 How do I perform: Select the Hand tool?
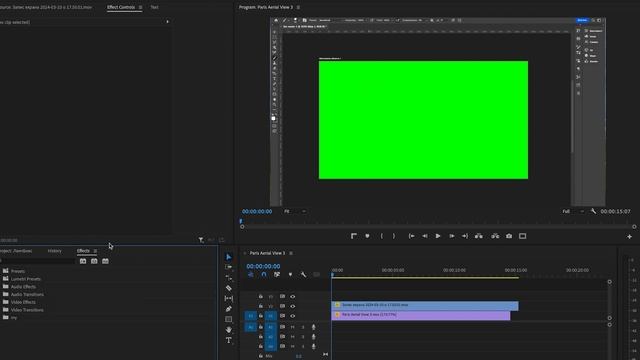[x=229, y=330]
